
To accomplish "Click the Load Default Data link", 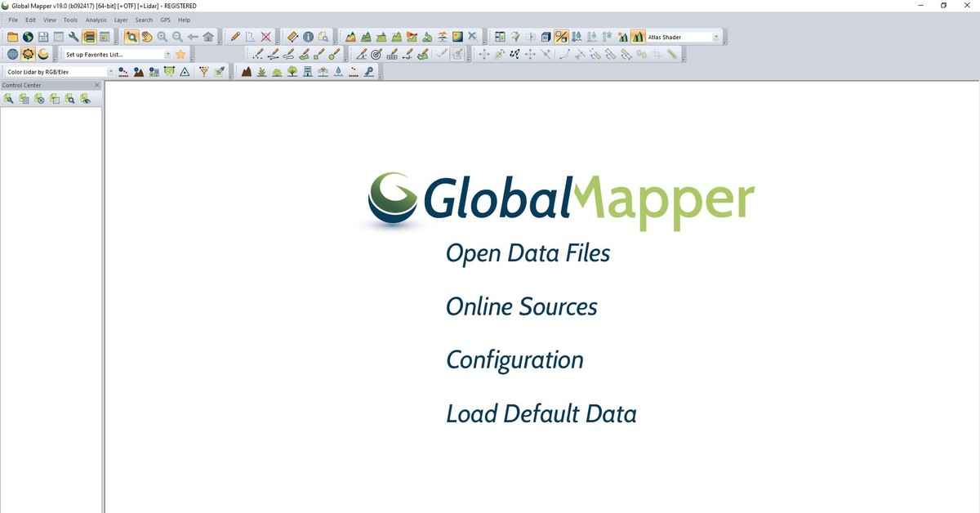I will [x=541, y=414].
